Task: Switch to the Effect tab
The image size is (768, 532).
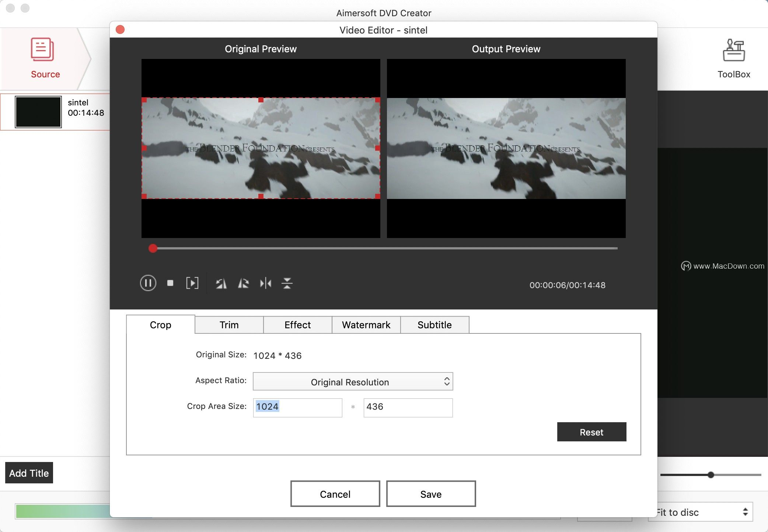Action: pyautogui.click(x=297, y=325)
